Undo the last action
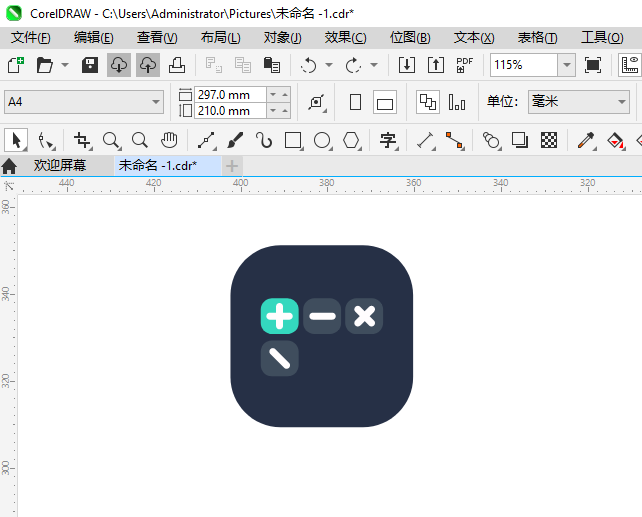Screen dimensions: 642x517 coord(308,65)
